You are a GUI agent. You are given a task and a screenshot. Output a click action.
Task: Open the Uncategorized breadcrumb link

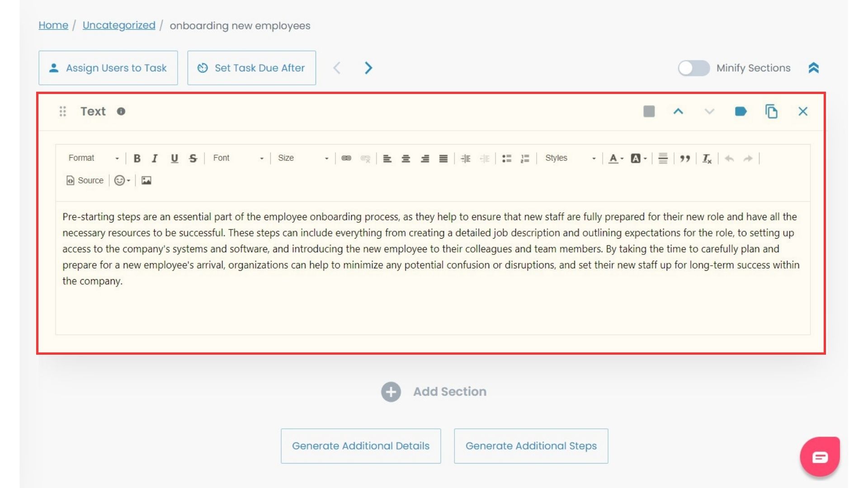[118, 25]
